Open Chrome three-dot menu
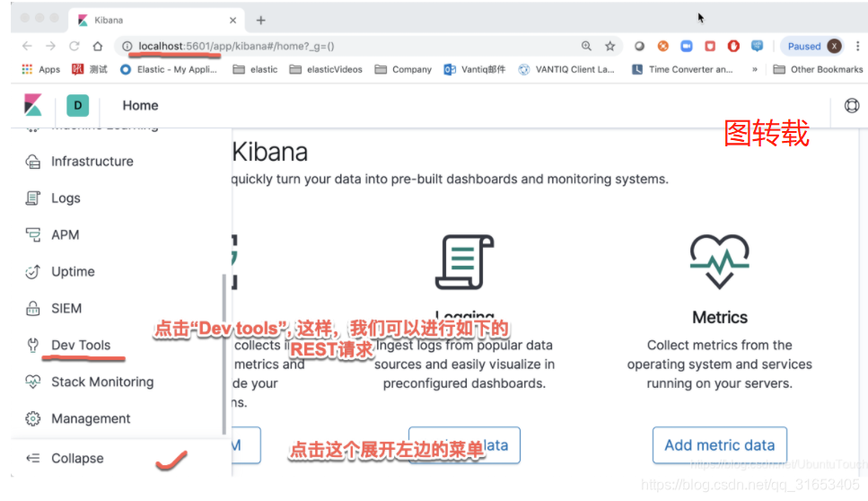 [x=857, y=46]
